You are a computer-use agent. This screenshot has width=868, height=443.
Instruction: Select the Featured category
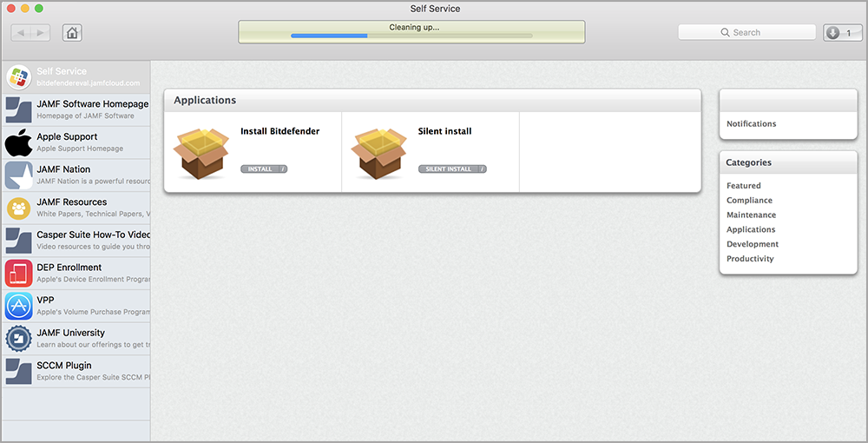[x=744, y=186]
